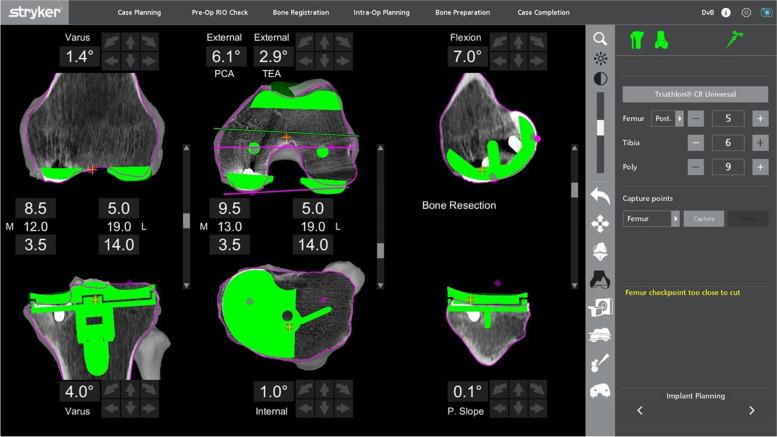Go to next step after Implant Planning

pyautogui.click(x=752, y=410)
